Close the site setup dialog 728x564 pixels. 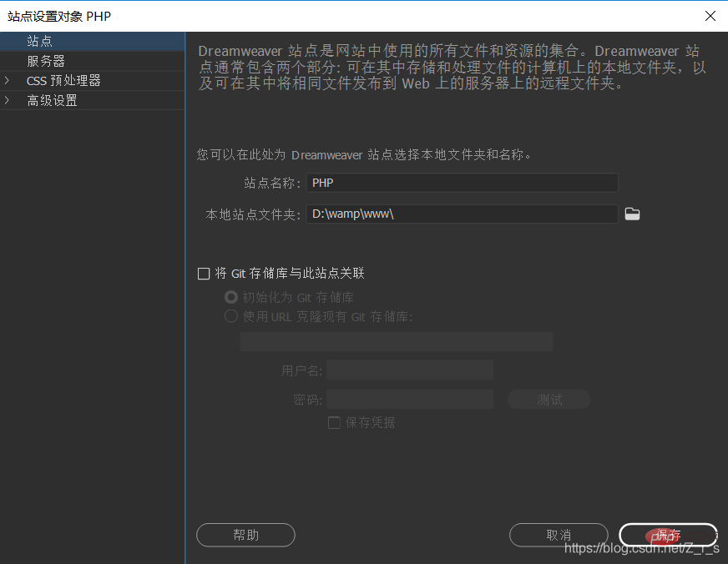710,16
